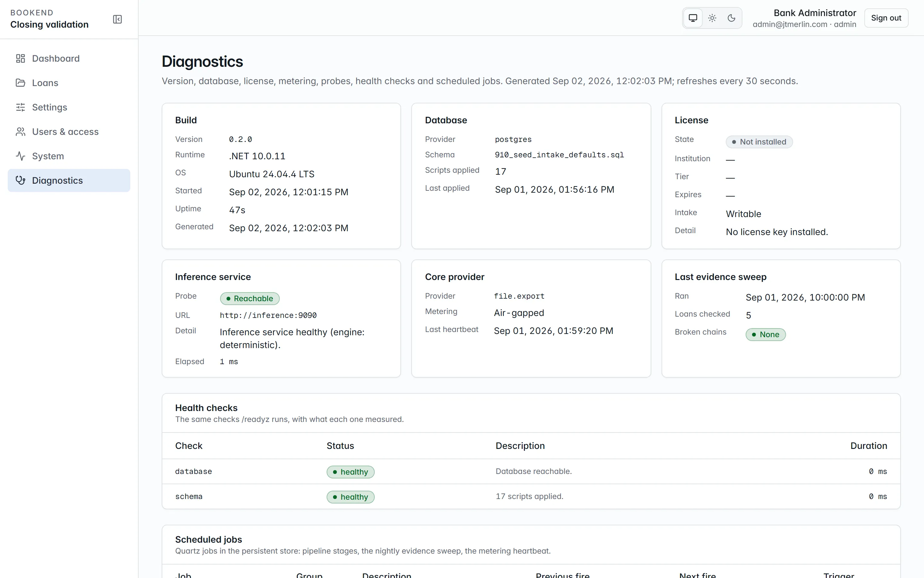The height and width of the screenshot is (578, 924).
Task: Click the Users & access people icon
Action: (20, 132)
